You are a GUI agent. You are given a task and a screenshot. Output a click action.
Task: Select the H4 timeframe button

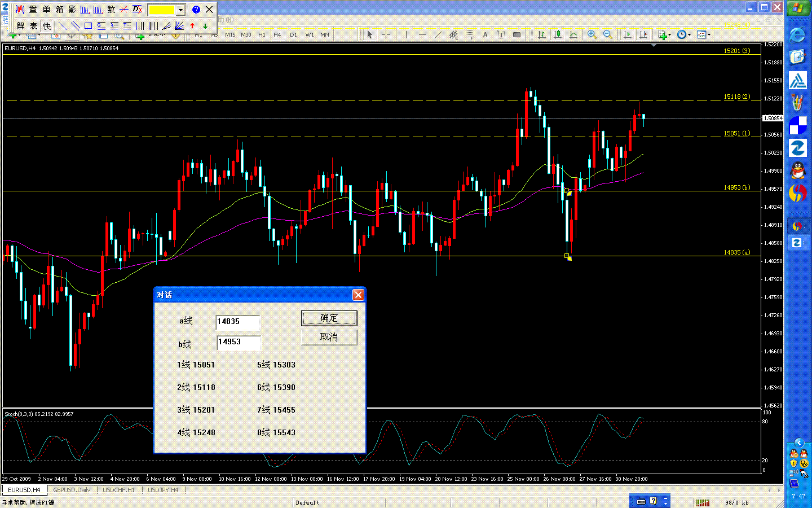pos(277,35)
